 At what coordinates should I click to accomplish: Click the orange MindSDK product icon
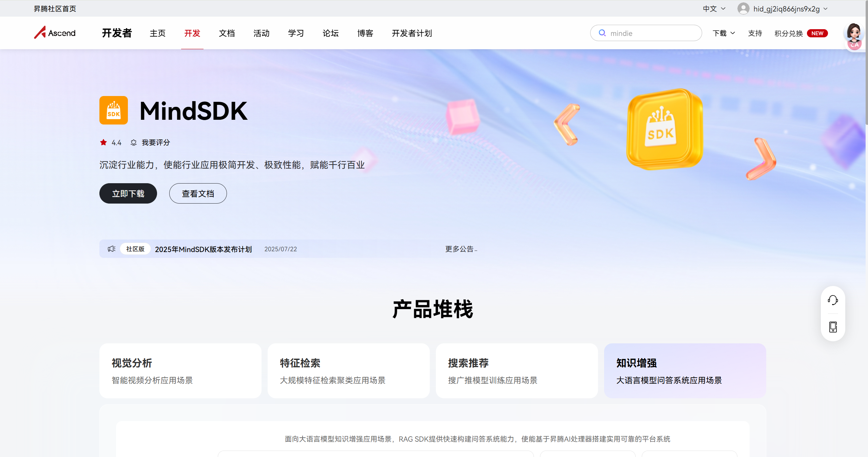tap(114, 110)
